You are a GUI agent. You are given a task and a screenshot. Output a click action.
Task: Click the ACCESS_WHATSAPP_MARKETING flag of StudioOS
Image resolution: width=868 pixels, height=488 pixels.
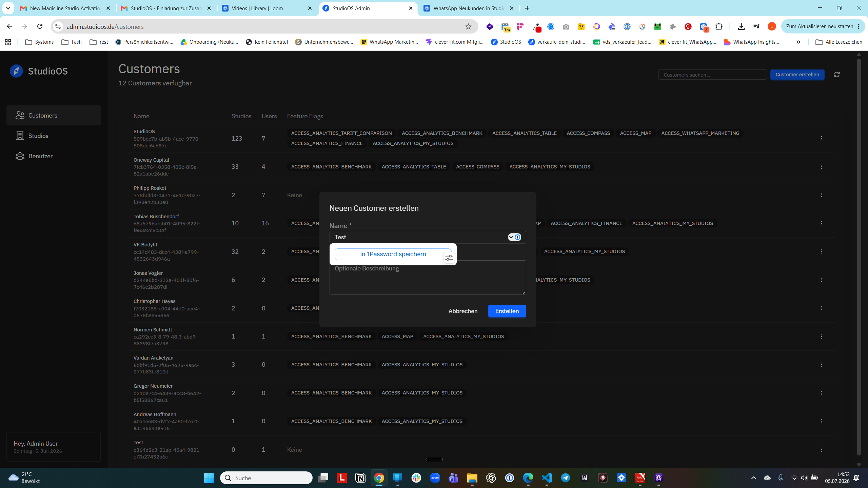[700, 133]
